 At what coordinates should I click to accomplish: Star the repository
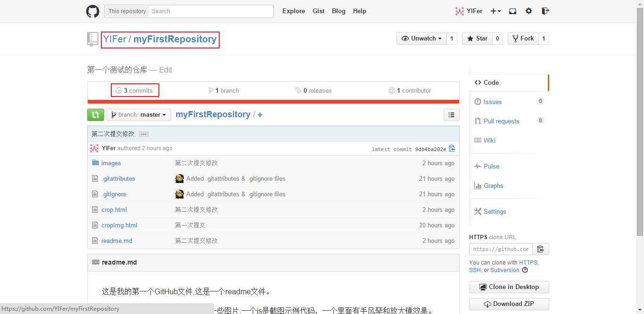(x=477, y=39)
